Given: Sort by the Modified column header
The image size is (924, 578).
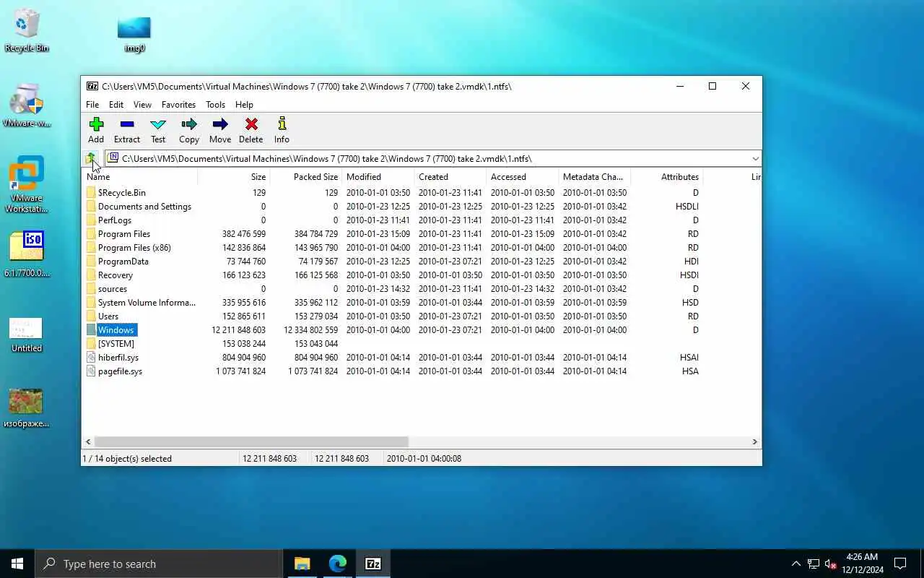Looking at the screenshot, I should tap(378, 177).
